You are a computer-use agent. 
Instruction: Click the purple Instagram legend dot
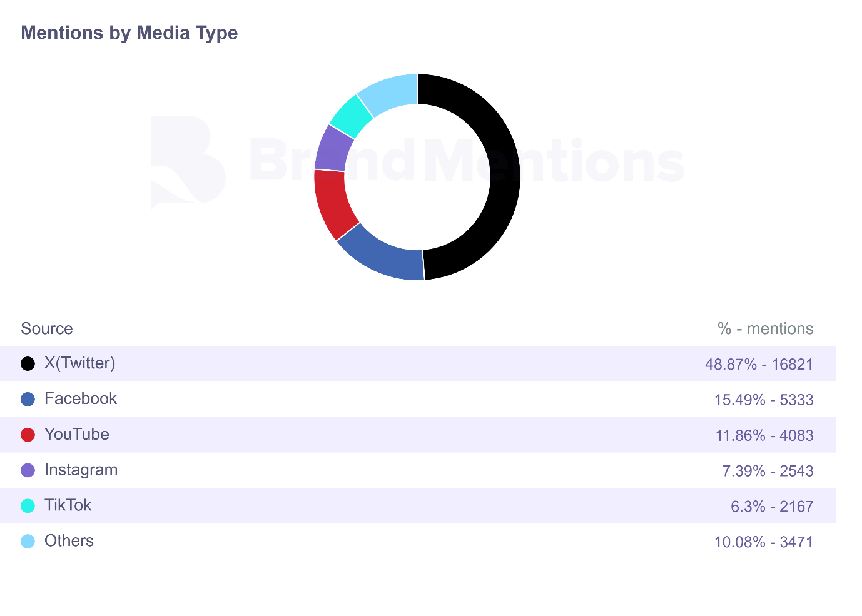tap(28, 470)
